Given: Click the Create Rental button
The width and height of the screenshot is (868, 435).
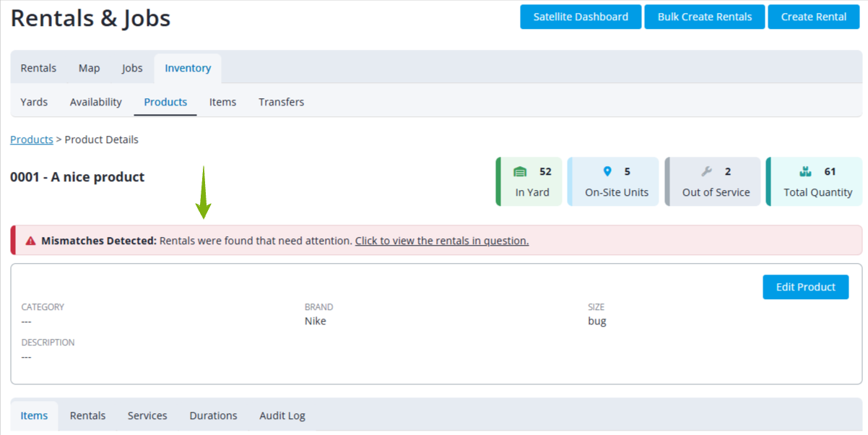Looking at the screenshot, I should pos(814,17).
